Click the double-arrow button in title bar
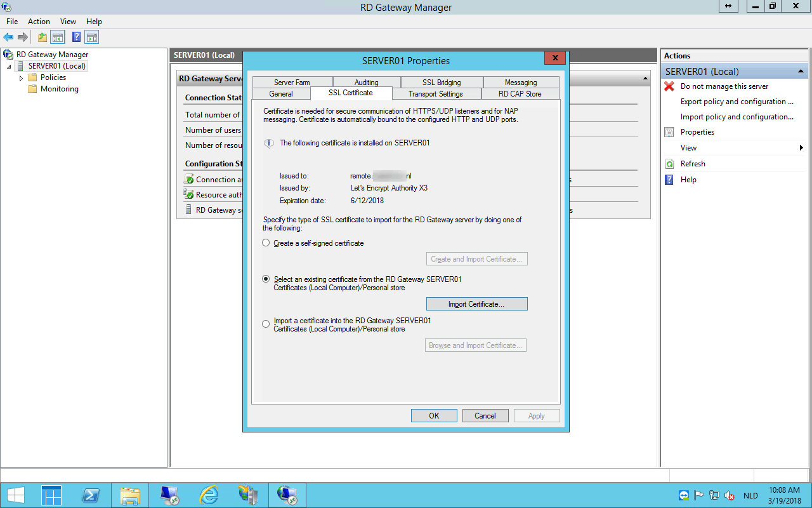The width and height of the screenshot is (812, 508). pos(728,6)
